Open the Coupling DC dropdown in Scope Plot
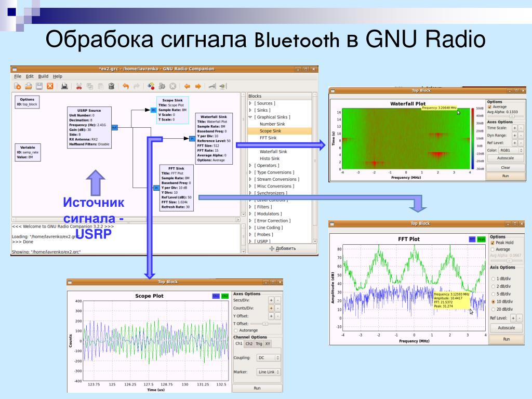The width and height of the screenshot is (532, 399). [268, 358]
